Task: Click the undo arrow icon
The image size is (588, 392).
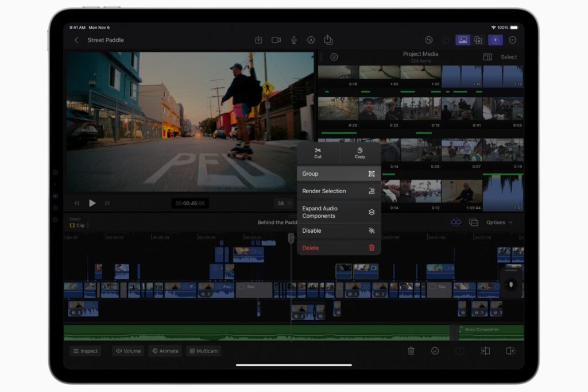Action: pos(428,40)
